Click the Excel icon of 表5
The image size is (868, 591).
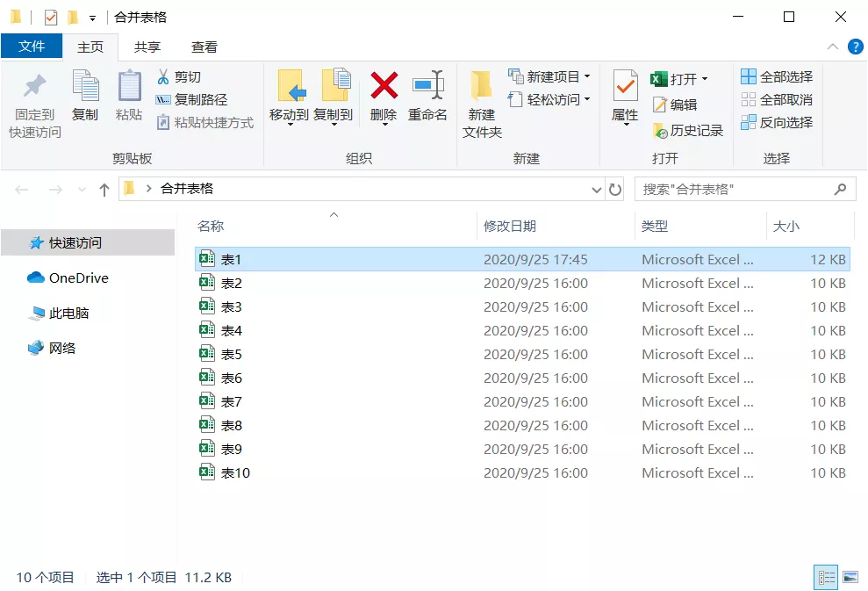pos(207,353)
